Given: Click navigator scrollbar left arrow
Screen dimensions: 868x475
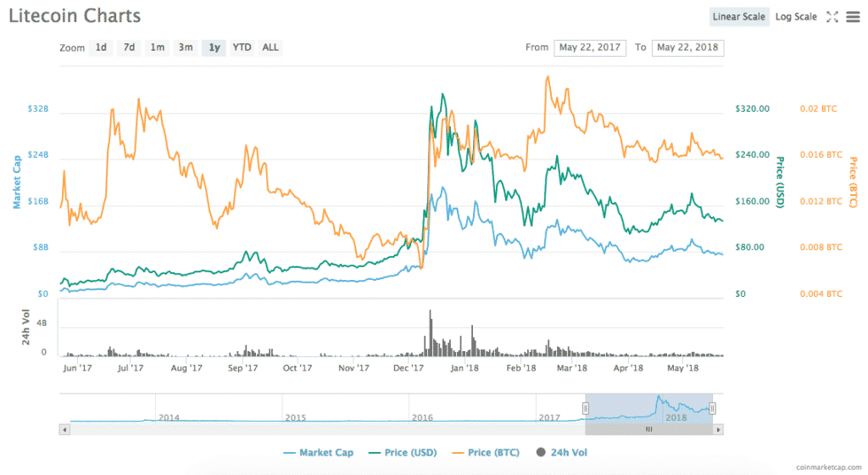Looking at the screenshot, I should coord(64,429).
